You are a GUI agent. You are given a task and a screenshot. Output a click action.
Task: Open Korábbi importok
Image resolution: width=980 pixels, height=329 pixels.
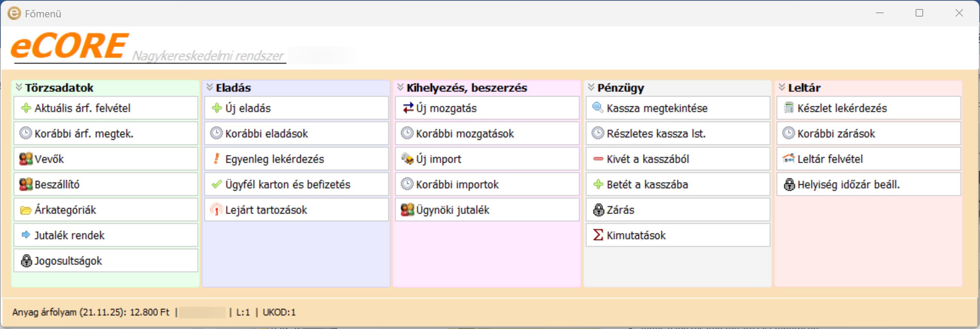coord(487,184)
